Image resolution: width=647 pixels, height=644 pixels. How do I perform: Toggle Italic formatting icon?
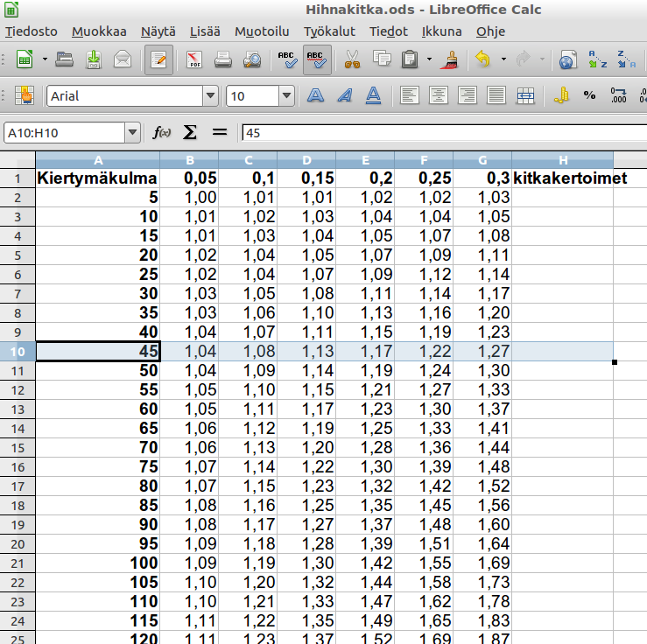(345, 95)
